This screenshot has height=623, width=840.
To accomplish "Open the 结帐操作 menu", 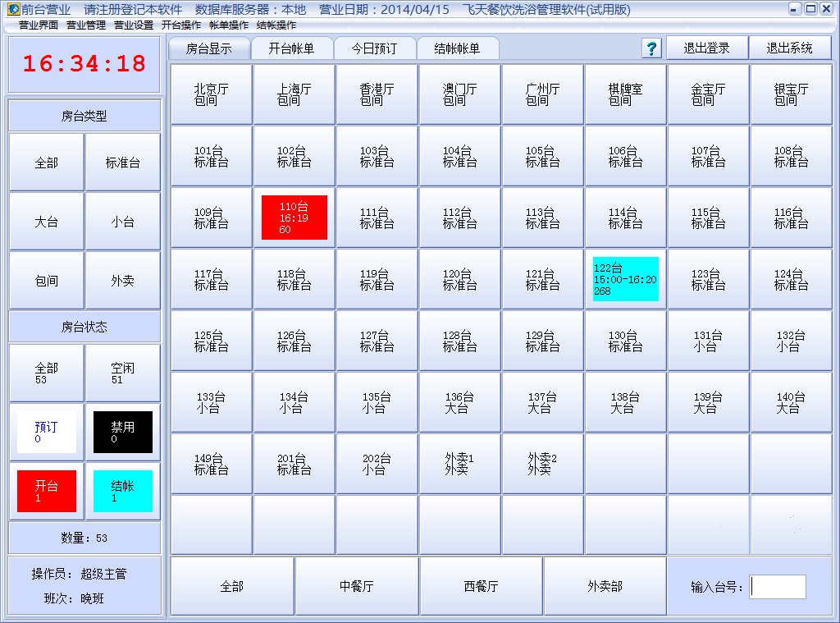I will click(x=276, y=25).
